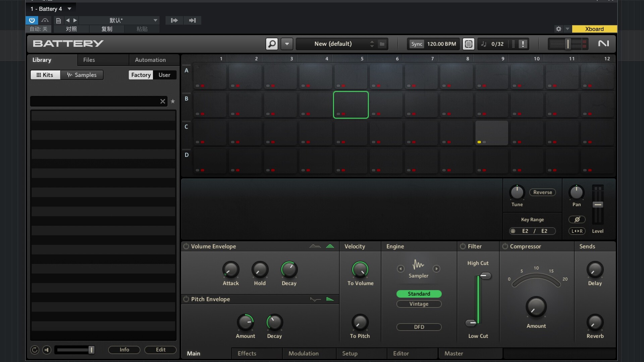
Task: Enable the Sync toggle
Action: [417, 44]
